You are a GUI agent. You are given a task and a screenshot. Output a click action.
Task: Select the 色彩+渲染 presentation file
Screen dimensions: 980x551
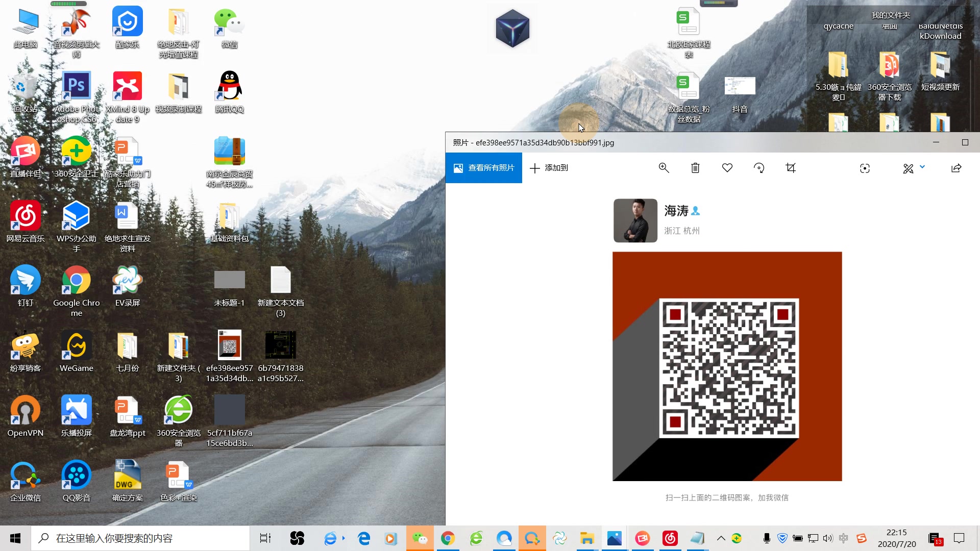coord(179,481)
